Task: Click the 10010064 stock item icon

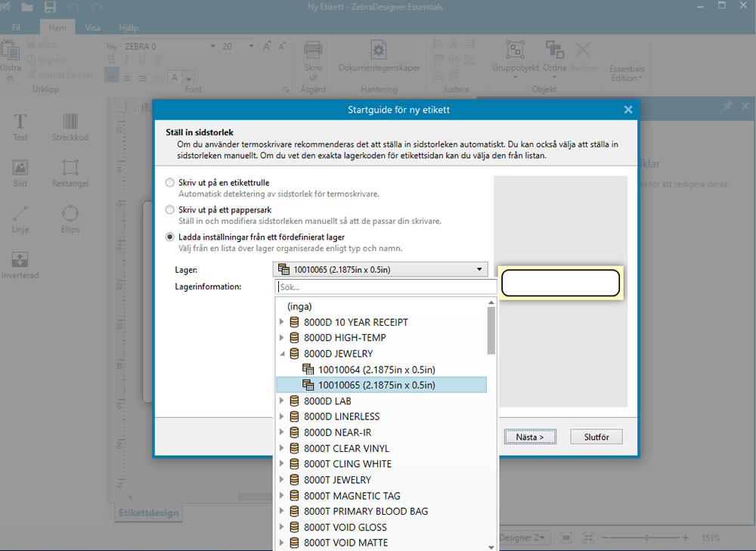Action: pyautogui.click(x=308, y=370)
